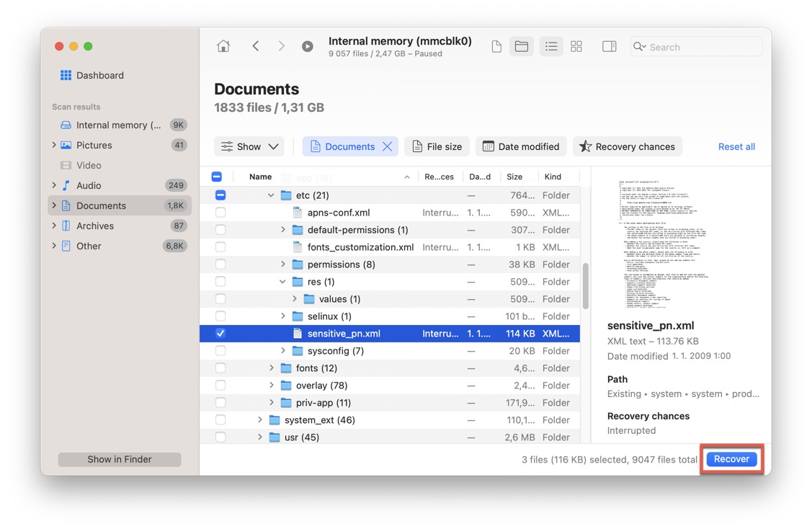Toggle the preview side panel icon
The height and width of the screenshot is (529, 812).
[610, 47]
